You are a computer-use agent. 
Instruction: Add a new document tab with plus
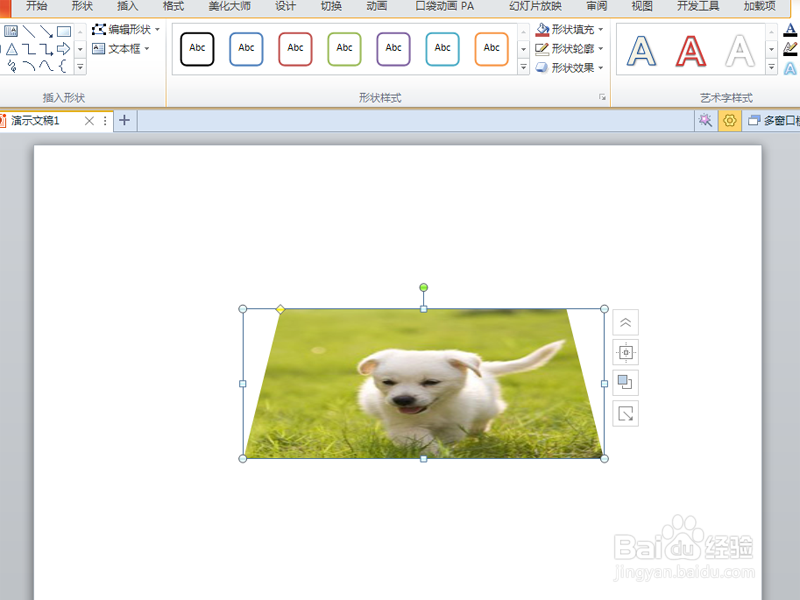click(x=124, y=120)
